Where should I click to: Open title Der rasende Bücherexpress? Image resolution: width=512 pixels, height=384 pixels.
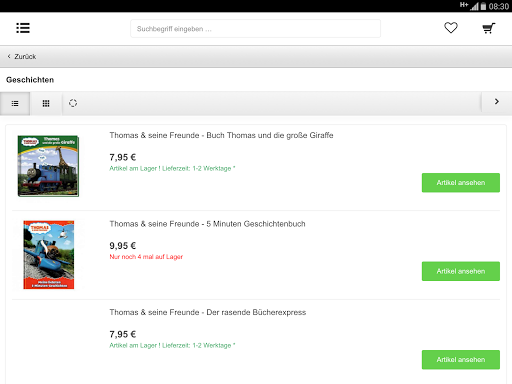click(x=208, y=312)
